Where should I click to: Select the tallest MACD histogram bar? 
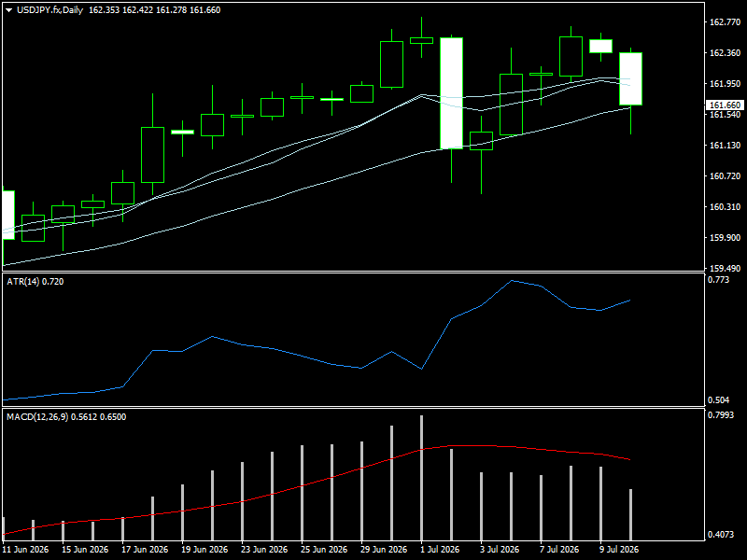(x=422, y=477)
